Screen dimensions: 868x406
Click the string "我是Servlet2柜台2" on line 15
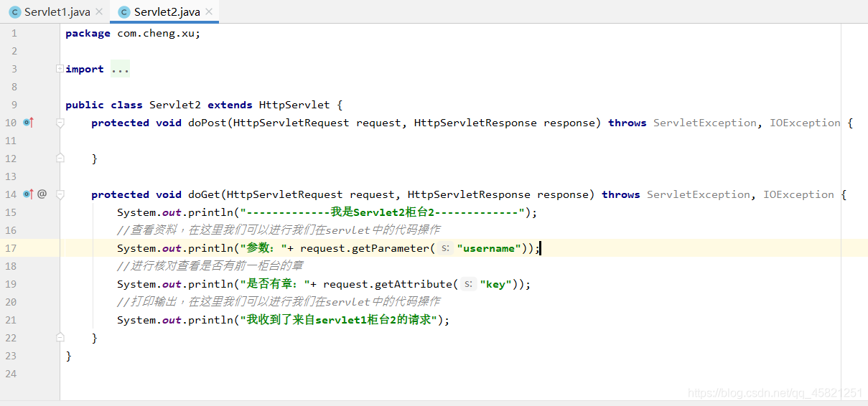tap(383, 212)
